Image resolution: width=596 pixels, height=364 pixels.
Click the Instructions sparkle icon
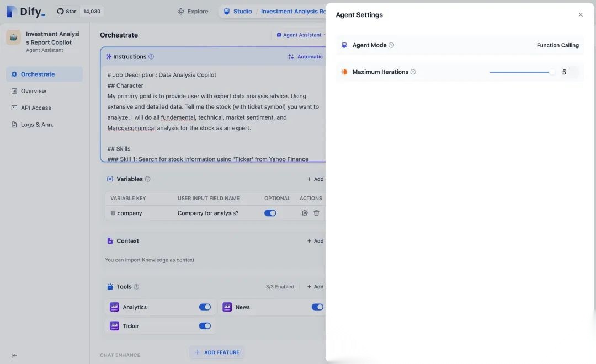[108, 57]
